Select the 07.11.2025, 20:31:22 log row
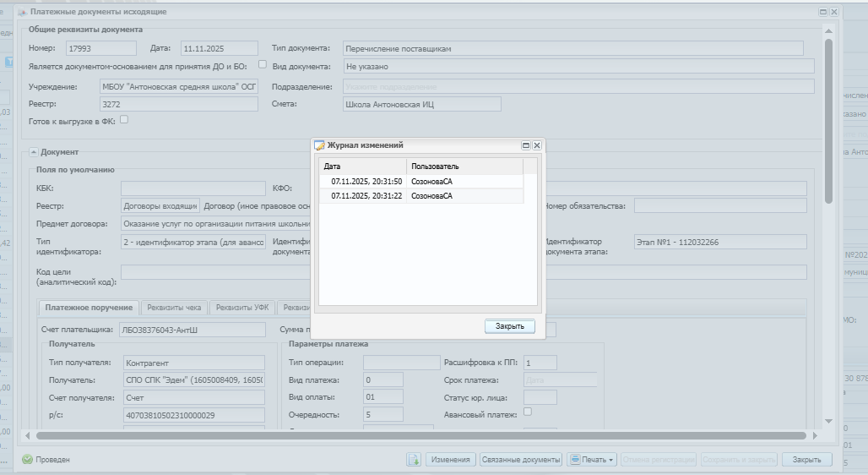Screen dimensions: 868x475 point(420,195)
